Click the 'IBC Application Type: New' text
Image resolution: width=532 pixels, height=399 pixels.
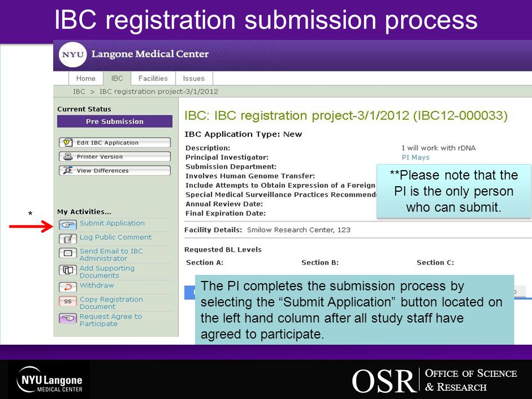click(x=243, y=134)
